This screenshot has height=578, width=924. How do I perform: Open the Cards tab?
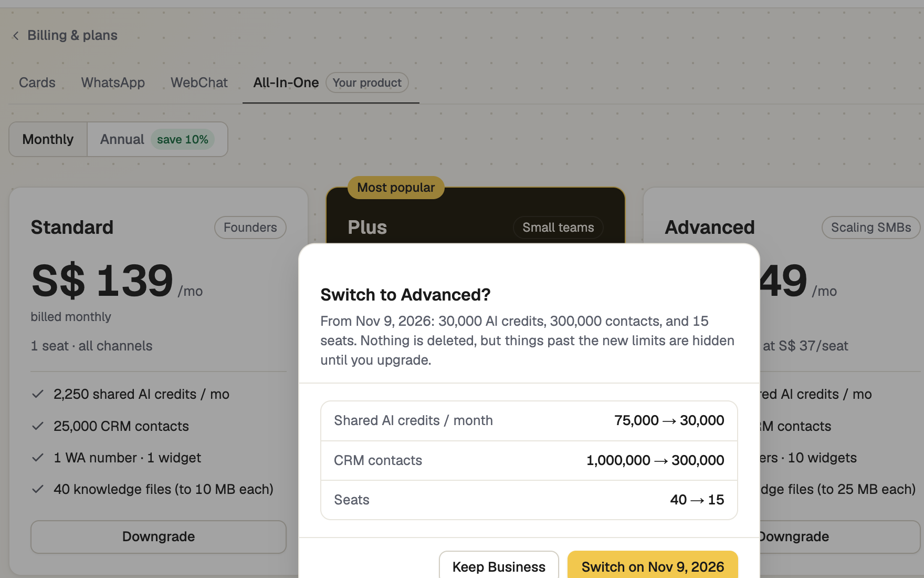coord(37,82)
